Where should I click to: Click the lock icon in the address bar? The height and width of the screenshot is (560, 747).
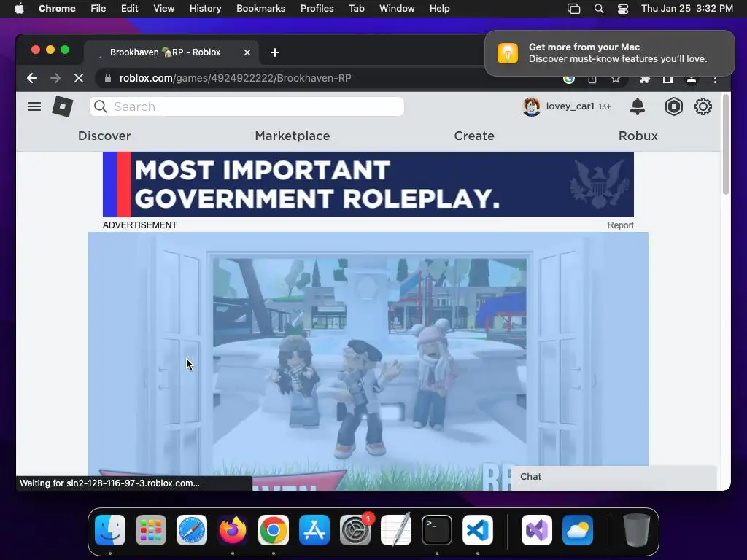pyautogui.click(x=108, y=78)
